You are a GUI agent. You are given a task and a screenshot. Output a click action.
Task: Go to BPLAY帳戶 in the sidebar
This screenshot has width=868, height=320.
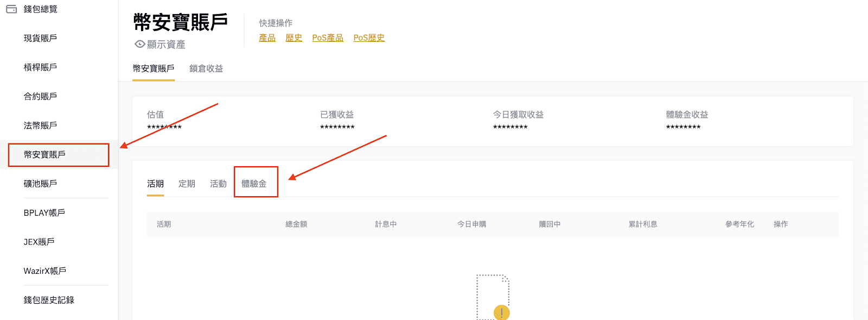coord(44,212)
